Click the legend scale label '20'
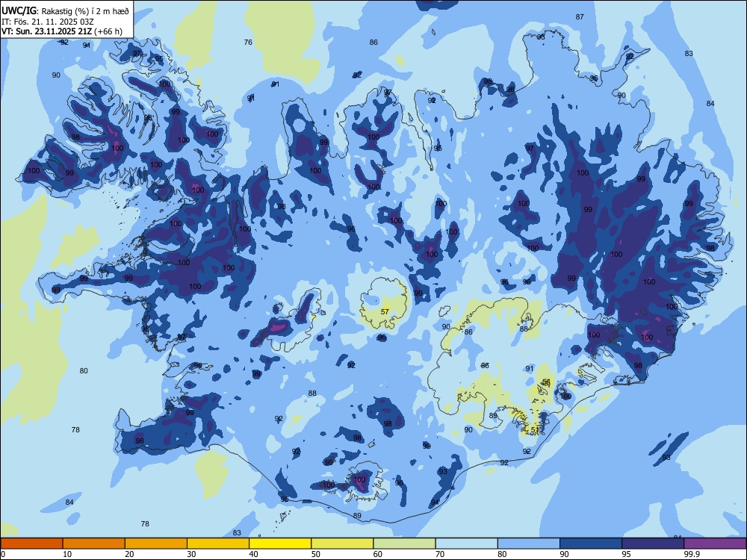 point(129,554)
